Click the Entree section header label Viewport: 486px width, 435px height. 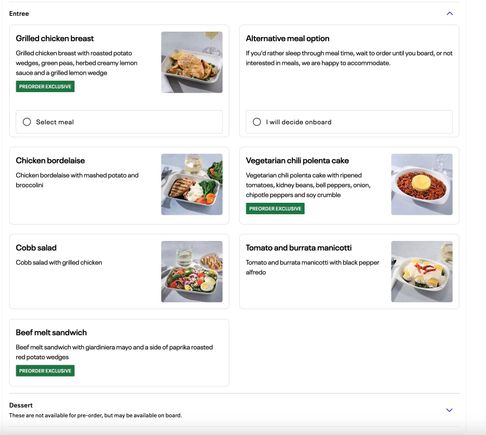19,14
